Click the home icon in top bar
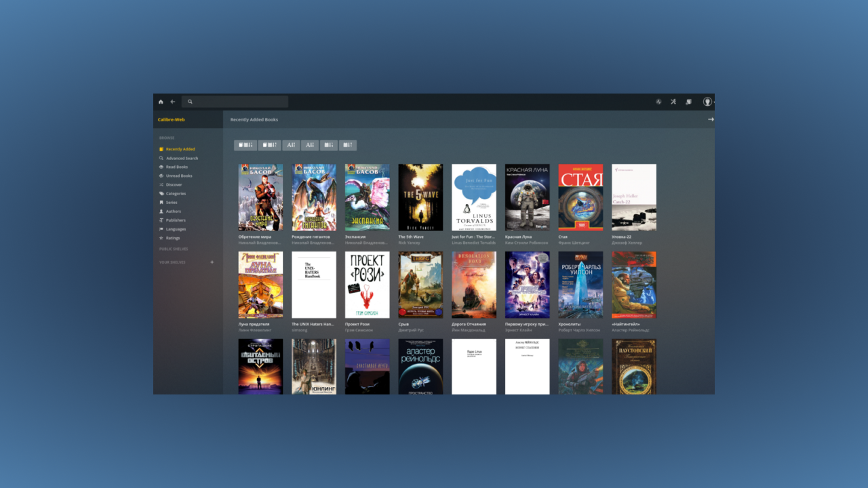 pos(161,102)
